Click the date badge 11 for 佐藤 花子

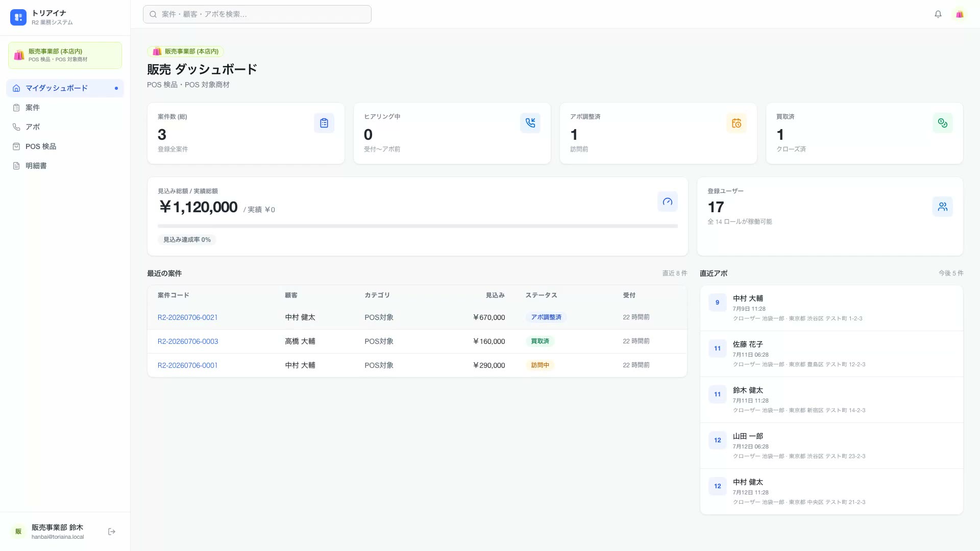click(717, 348)
